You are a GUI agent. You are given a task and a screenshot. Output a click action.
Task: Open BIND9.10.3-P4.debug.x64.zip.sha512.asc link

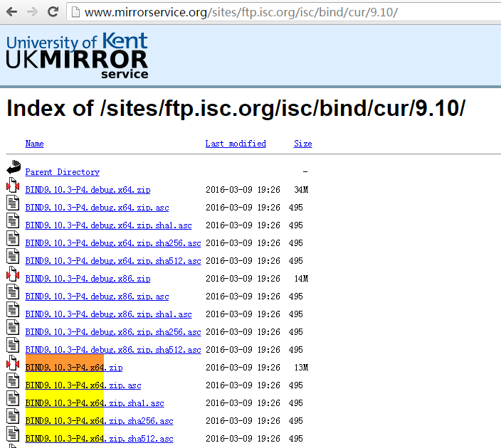112,261
